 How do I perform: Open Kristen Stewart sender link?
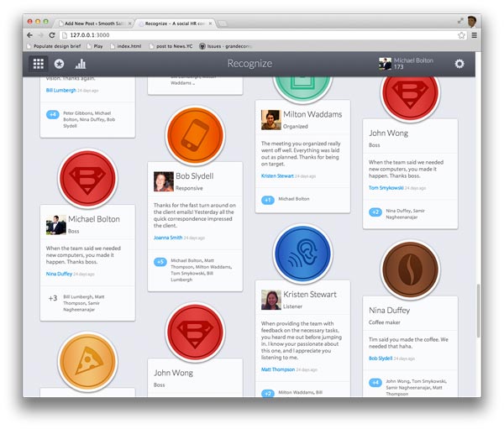(x=277, y=175)
